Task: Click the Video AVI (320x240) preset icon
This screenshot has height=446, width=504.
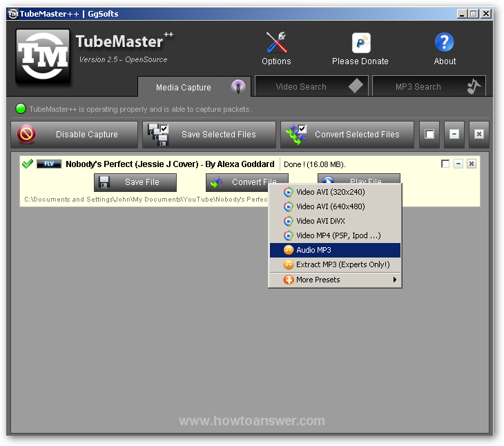Action: (289, 192)
